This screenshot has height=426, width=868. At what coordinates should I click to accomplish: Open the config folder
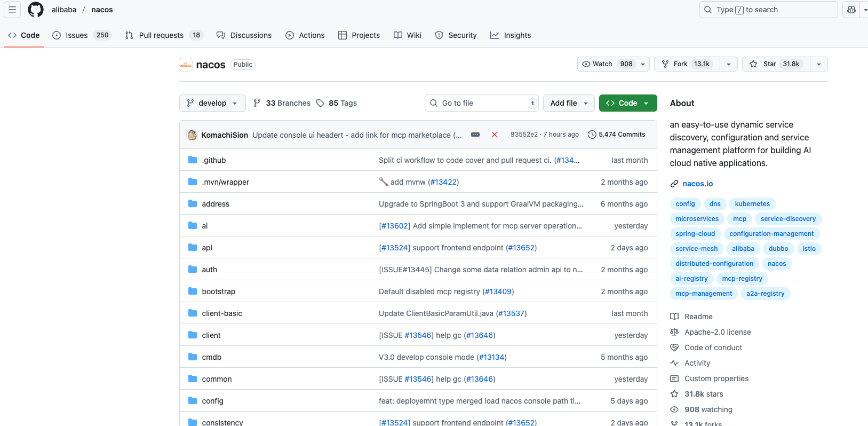tap(212, 401)
